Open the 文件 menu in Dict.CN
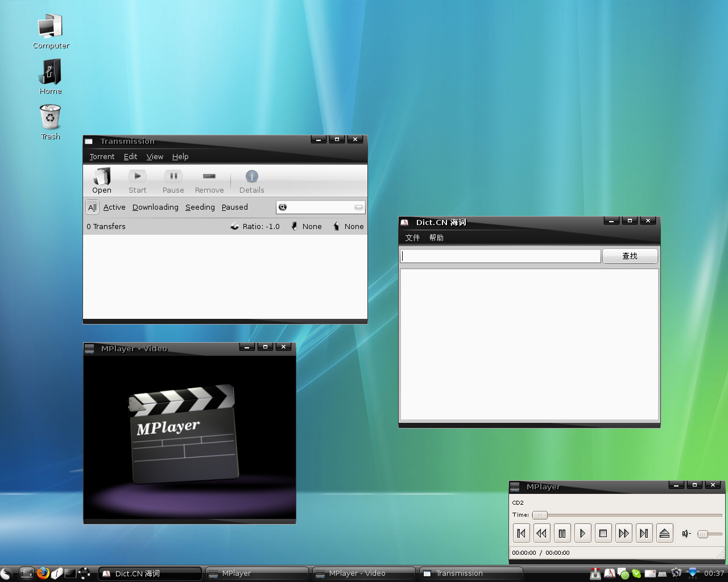728x582 pixels. point(412,238)
